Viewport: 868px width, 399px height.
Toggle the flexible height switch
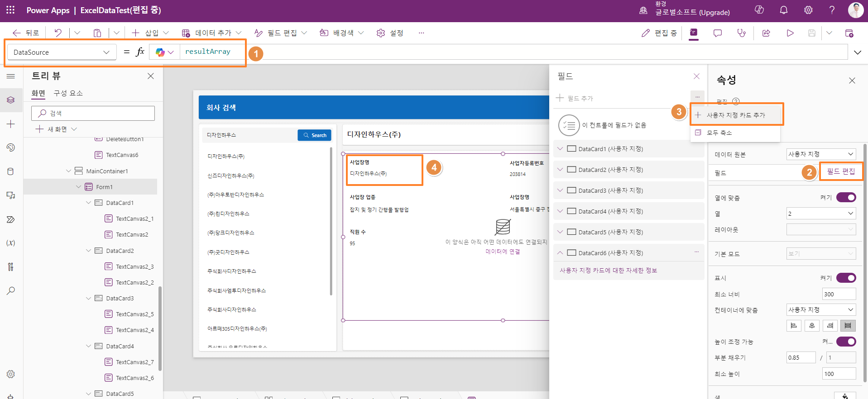coord(846,341)
